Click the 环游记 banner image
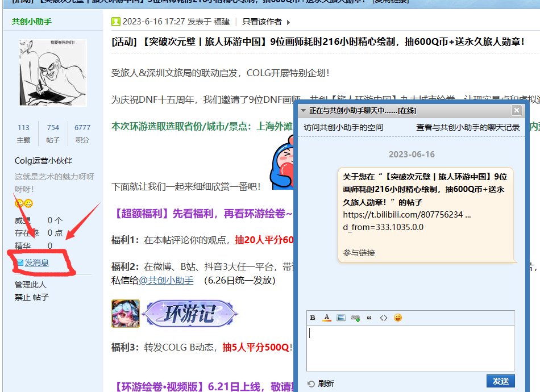The width and height of the screenshot is (540, 392). tap(190, 314)
